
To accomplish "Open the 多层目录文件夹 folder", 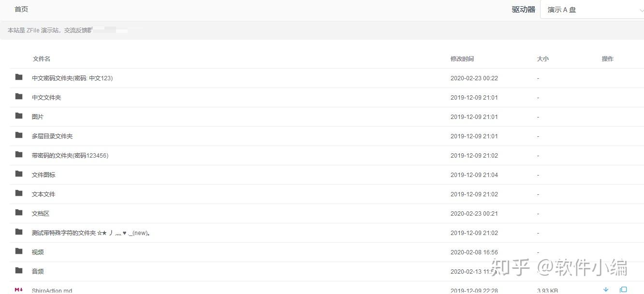I will pos(52,136).
